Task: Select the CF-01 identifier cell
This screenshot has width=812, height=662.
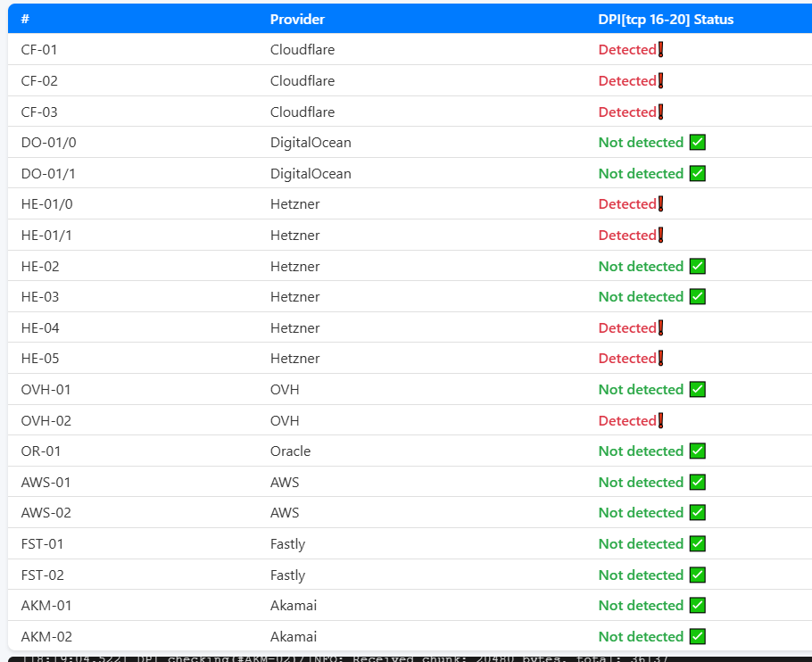Action: 39,50
